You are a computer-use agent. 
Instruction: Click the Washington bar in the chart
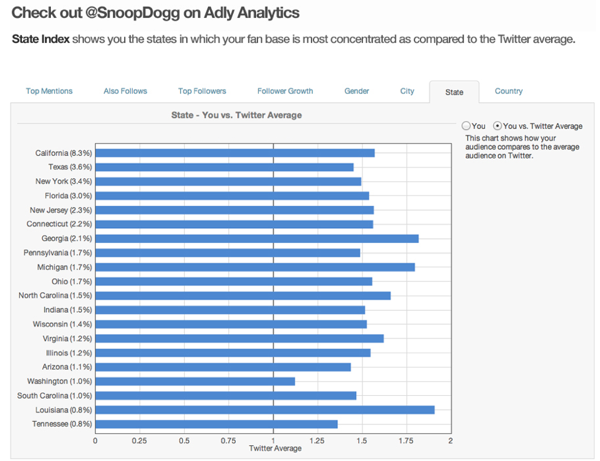(x=195, y=381)
